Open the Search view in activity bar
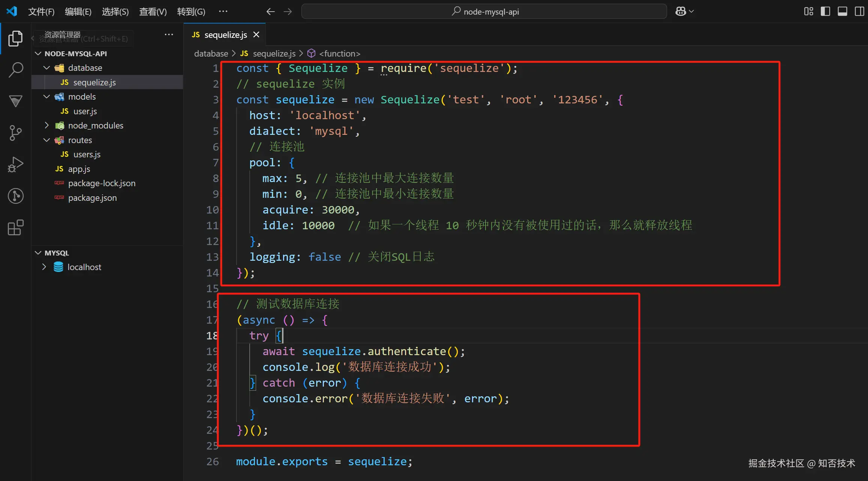This screenshot has width=868, height=481. (15, 70)
